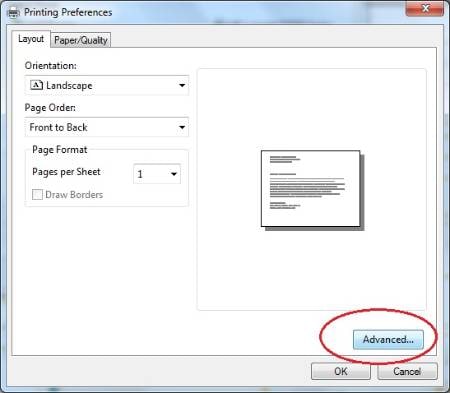Close the Printing Preferences window
Image resolution: width=450 pixels, height=393 pixels.
pyautogui.click(x=425, y=9)
